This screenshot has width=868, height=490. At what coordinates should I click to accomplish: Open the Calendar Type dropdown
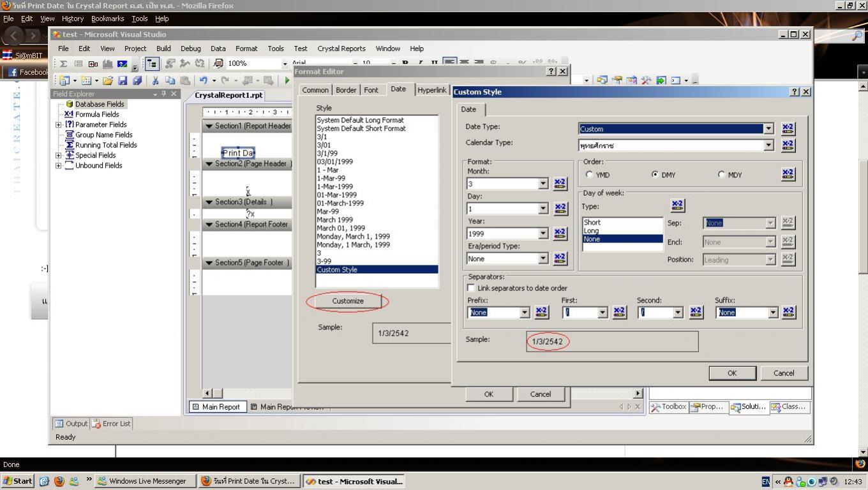[x=768, y=145]
